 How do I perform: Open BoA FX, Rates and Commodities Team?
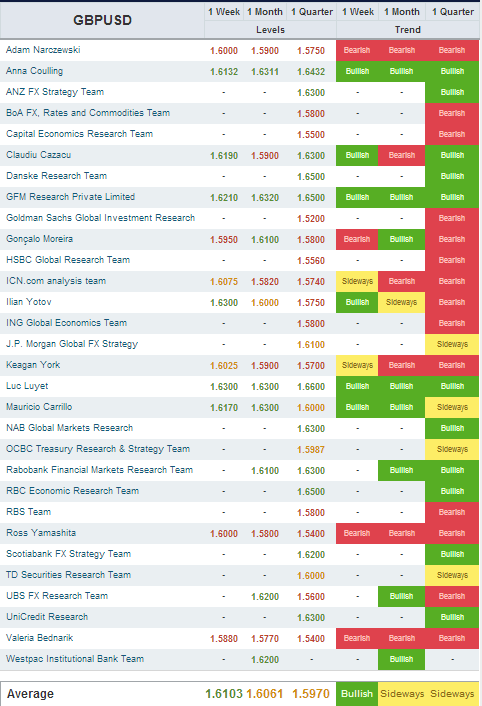pyautogui.click(x=88, y=113)
